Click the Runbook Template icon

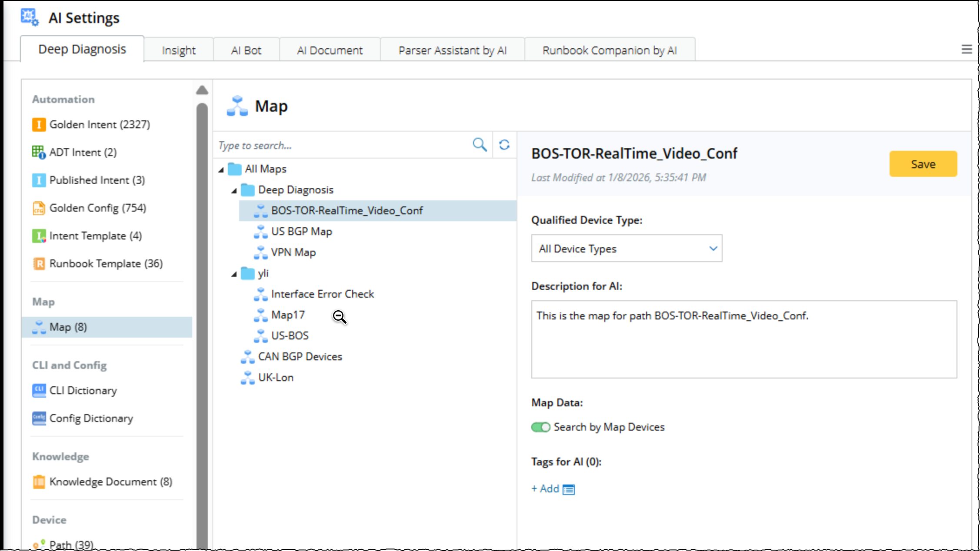click(x=39, y=264)
